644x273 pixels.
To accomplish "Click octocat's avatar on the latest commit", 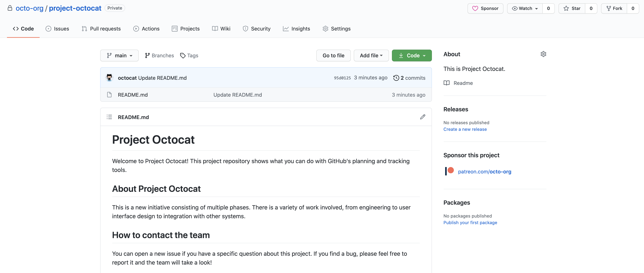I will pos(109,78).
